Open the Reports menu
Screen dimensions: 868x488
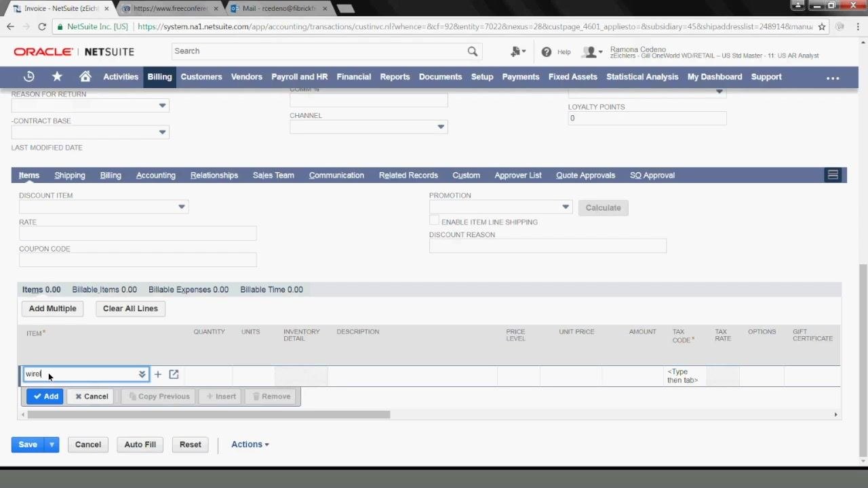395,77
